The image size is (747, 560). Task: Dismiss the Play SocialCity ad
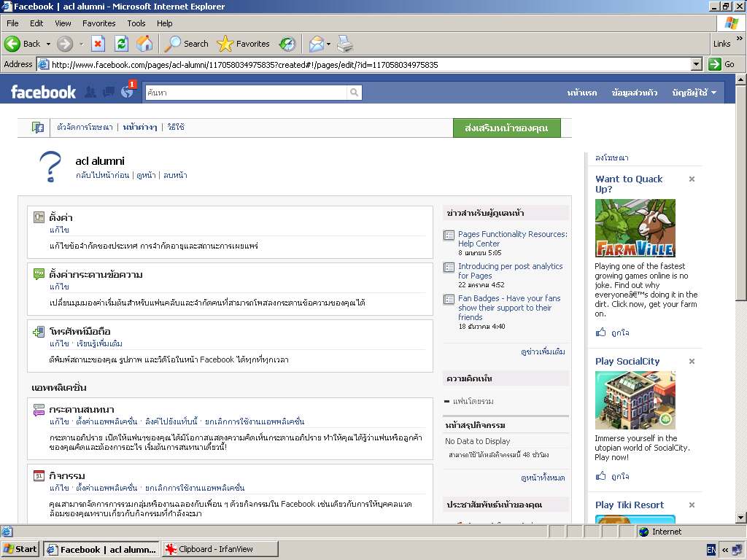click(x=692, y=361)
